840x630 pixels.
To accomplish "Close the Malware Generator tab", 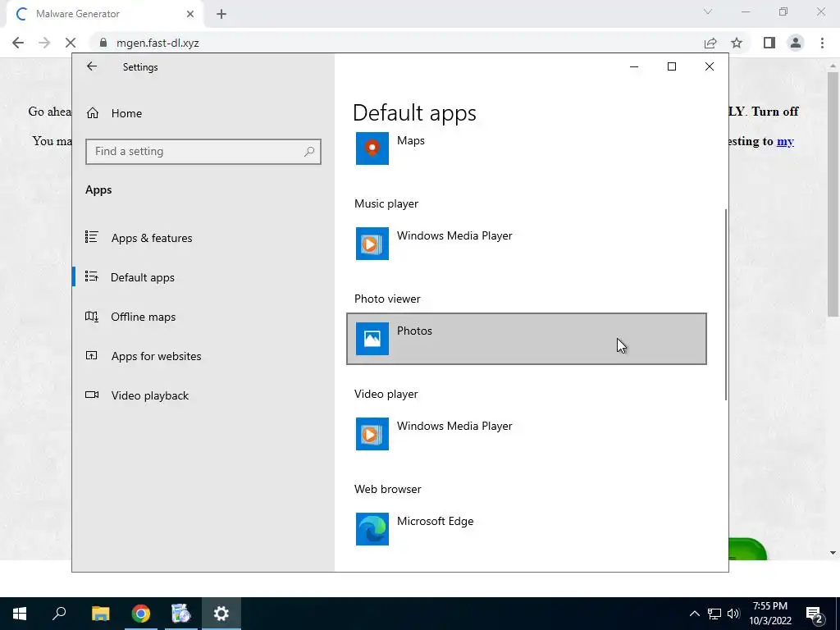I will coord(190,14).
